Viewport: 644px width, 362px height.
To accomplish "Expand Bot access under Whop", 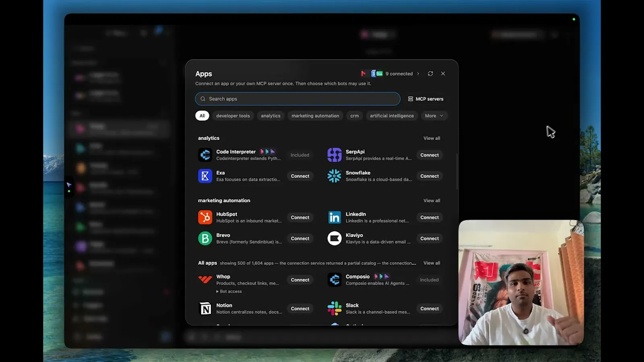I will [229, 292].
